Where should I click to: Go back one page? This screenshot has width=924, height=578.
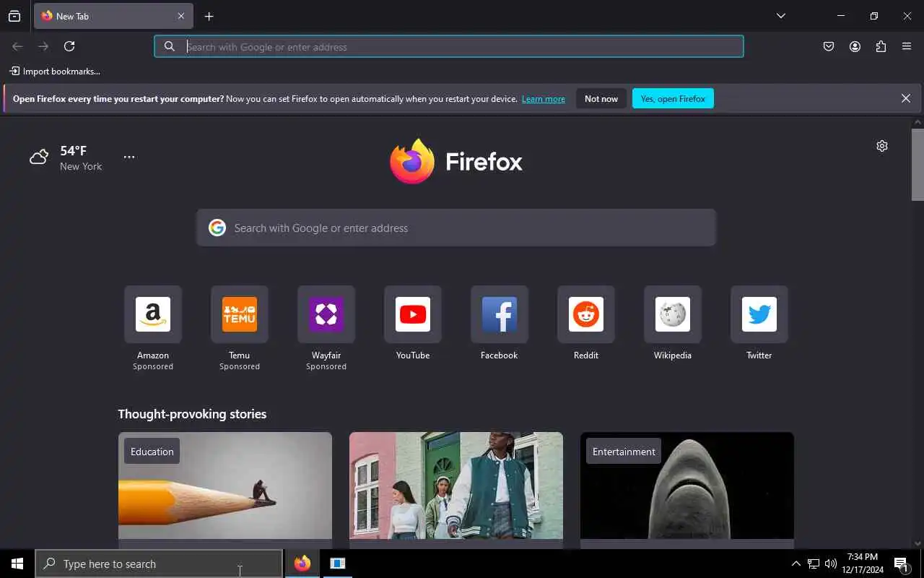17,46
